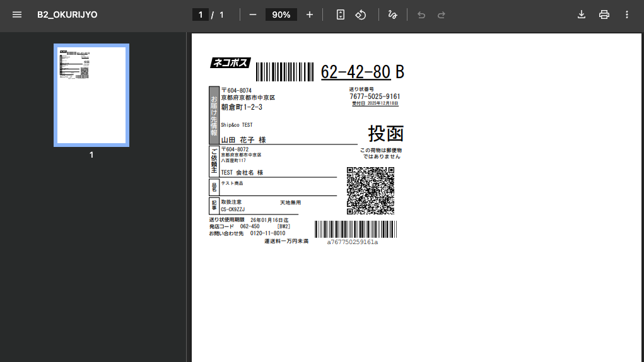Click the テスト商品 item name
The width and height of the screenshot is (644, 362).
click(x=232, y=184)
